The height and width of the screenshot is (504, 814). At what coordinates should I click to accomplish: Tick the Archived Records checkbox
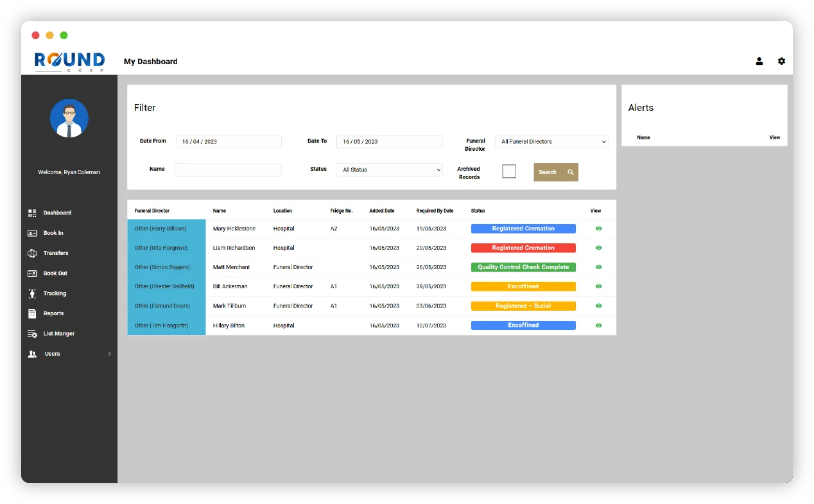(509, 171)
